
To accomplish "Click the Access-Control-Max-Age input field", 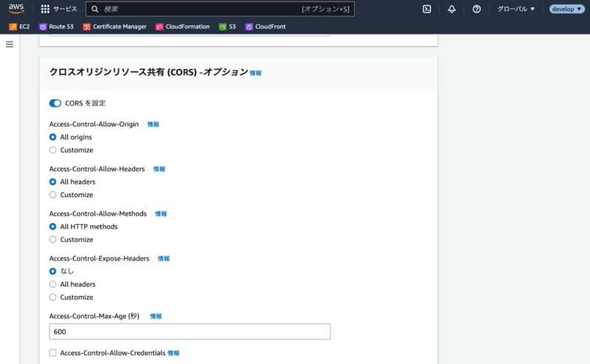I will pos(190,332).
